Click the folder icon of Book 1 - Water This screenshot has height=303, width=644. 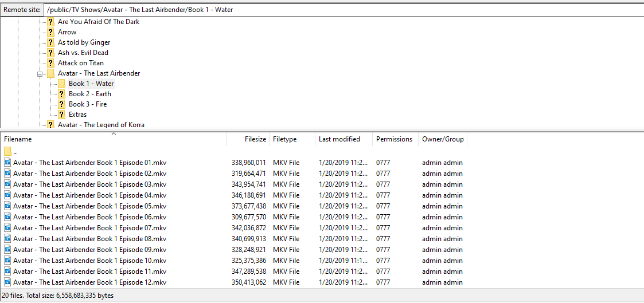click(61, 84)
